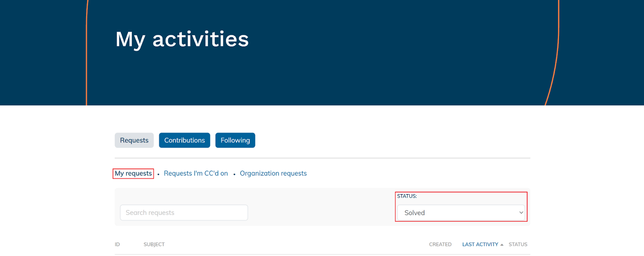Click the ID column header
This screenshot has width=644, height=256.
(117, 244)
